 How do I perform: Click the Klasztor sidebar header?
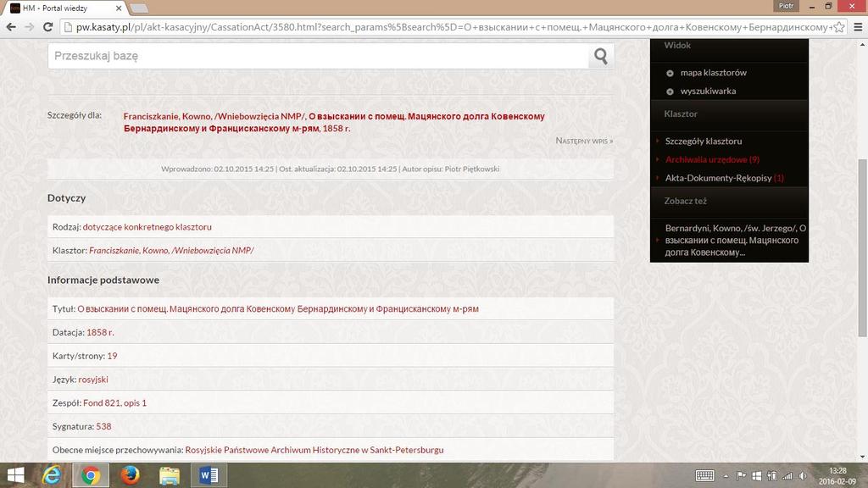click(681, 114)
